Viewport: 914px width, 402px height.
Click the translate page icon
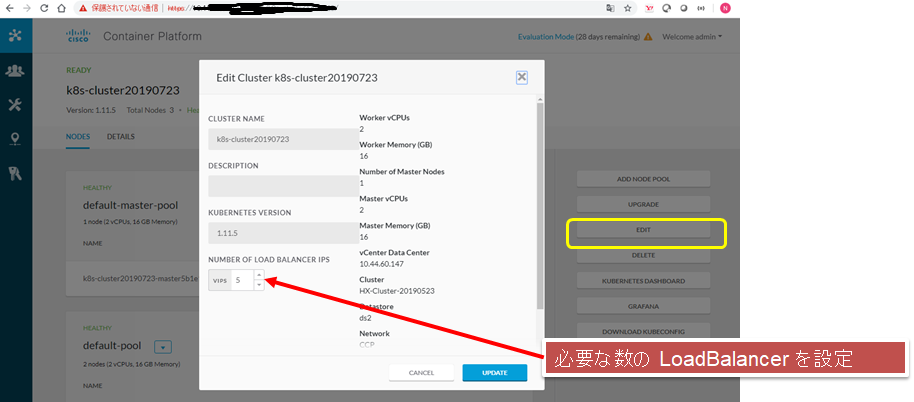tap(610, 8)
